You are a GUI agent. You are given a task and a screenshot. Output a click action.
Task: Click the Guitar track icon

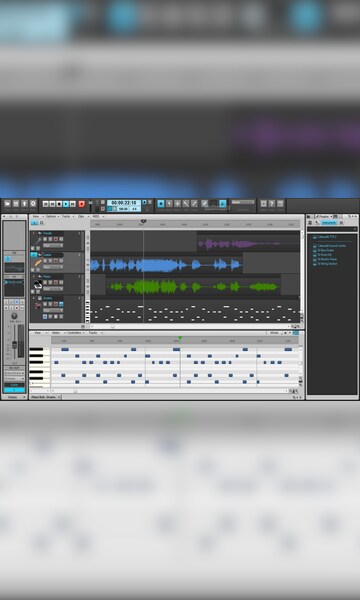pos(38,262)
